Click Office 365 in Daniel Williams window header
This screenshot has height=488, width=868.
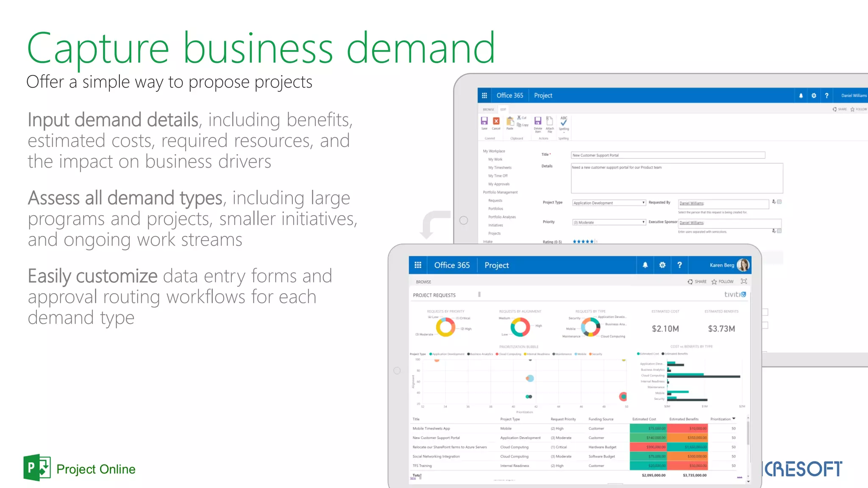(x=510, y=96)
